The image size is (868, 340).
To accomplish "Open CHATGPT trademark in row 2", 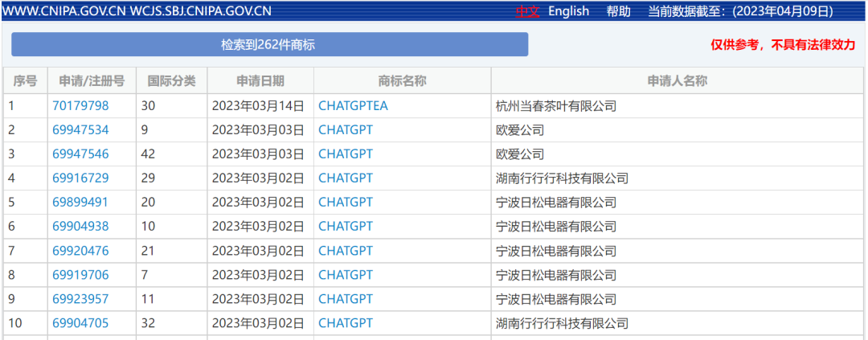I will [x=346, y=130].
